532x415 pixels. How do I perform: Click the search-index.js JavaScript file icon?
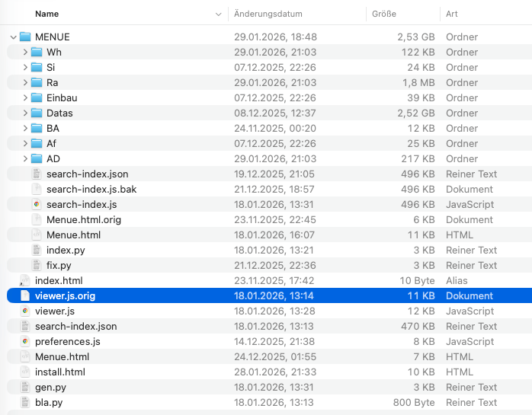[x=37, y=204]
